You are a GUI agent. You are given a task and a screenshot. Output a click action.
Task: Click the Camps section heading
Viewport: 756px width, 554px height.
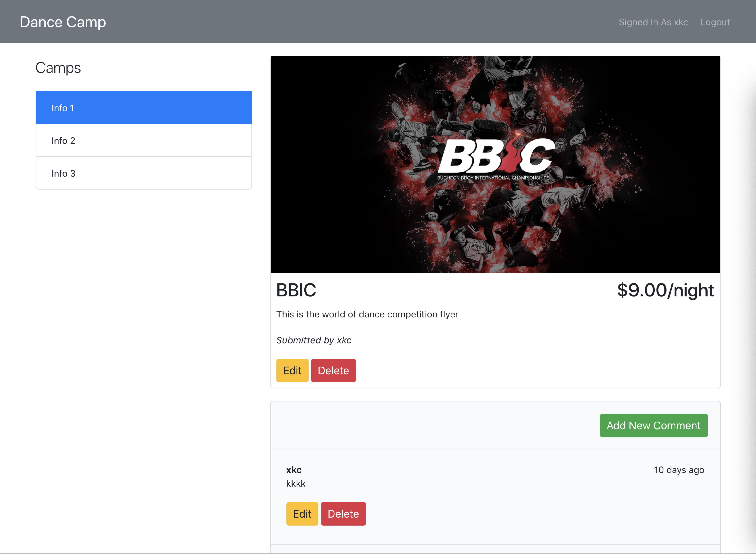[x=58, y=67]
